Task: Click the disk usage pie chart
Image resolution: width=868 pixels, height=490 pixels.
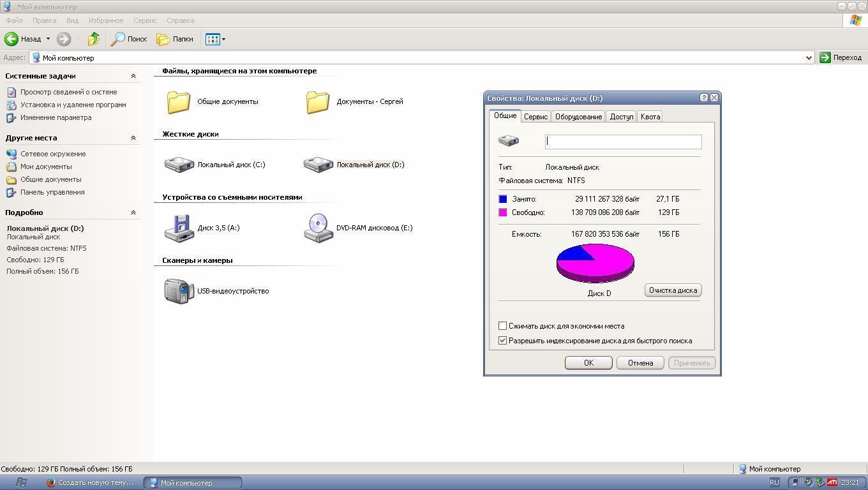Action: 595,263
